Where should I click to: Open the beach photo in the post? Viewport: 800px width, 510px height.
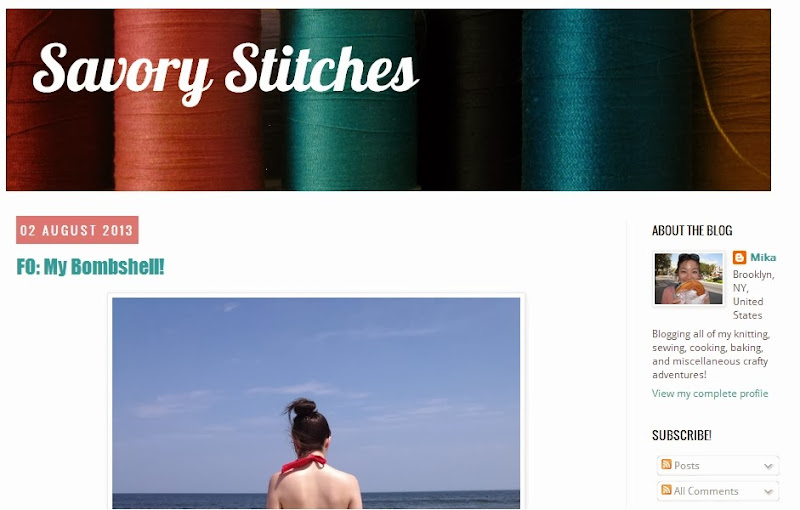316,403
